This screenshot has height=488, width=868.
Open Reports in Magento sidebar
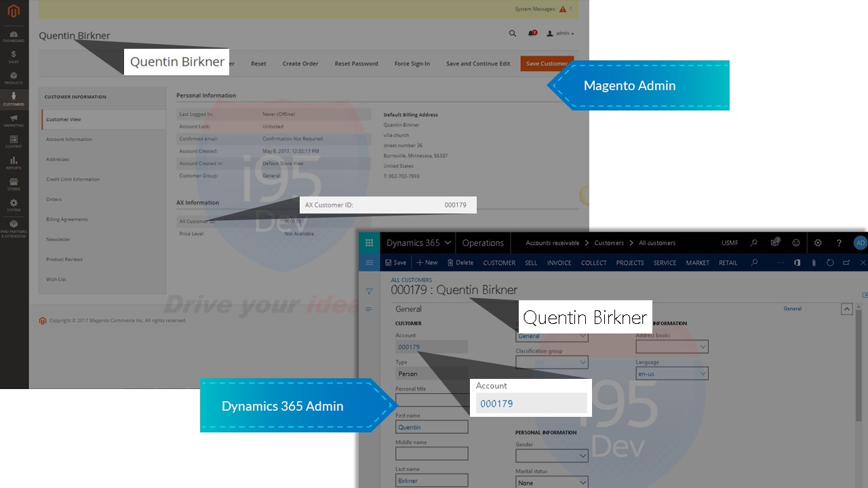[x=14, y=163]
